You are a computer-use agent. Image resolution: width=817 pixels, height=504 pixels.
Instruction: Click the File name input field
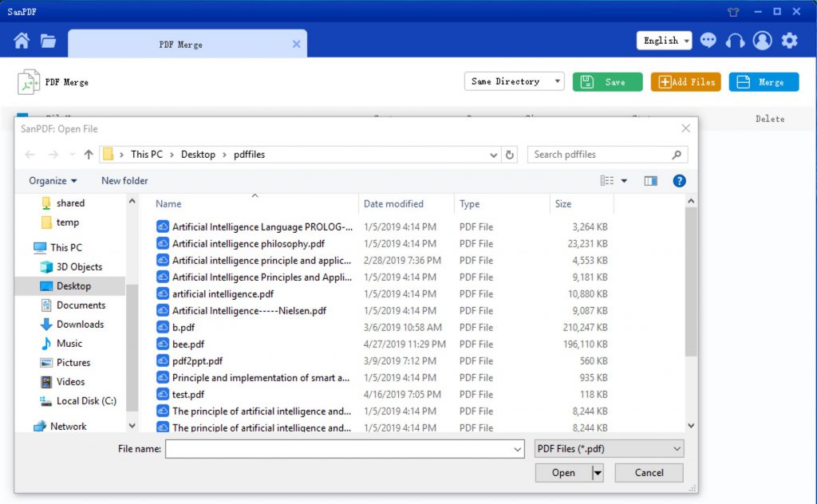point(343,449)
